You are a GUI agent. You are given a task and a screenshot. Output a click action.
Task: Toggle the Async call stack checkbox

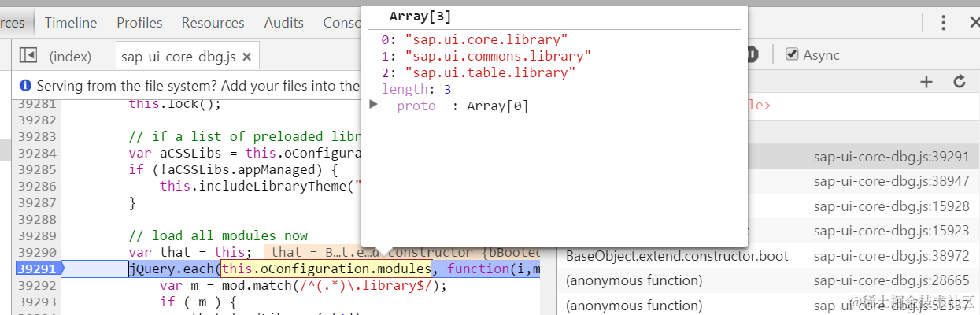pyautogui.click(x=792, y=54)
